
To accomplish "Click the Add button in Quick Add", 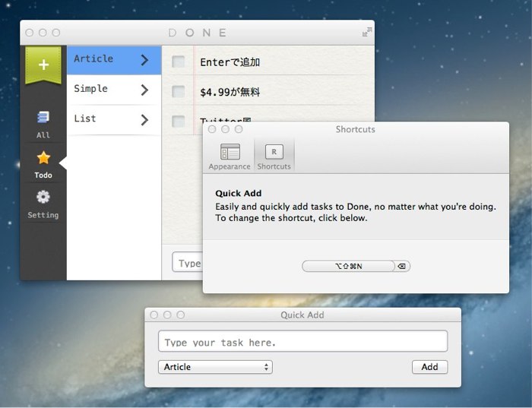I will [430, 367].
